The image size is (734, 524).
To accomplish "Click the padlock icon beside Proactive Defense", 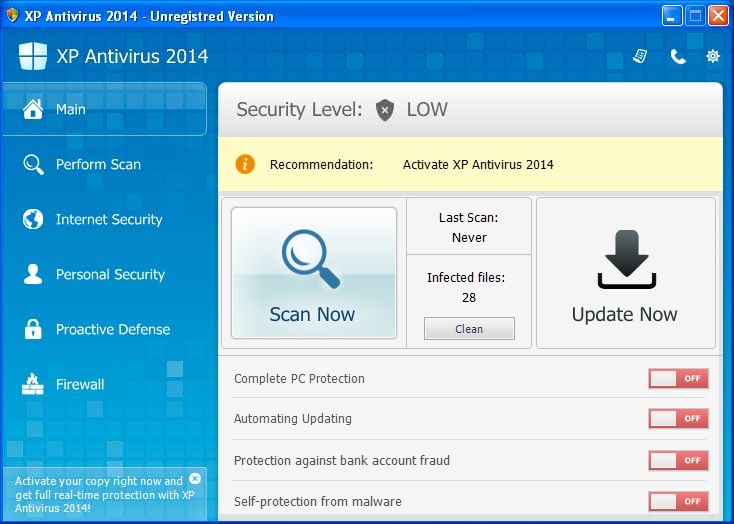I will pyautogui.click(x=33, y=329).
